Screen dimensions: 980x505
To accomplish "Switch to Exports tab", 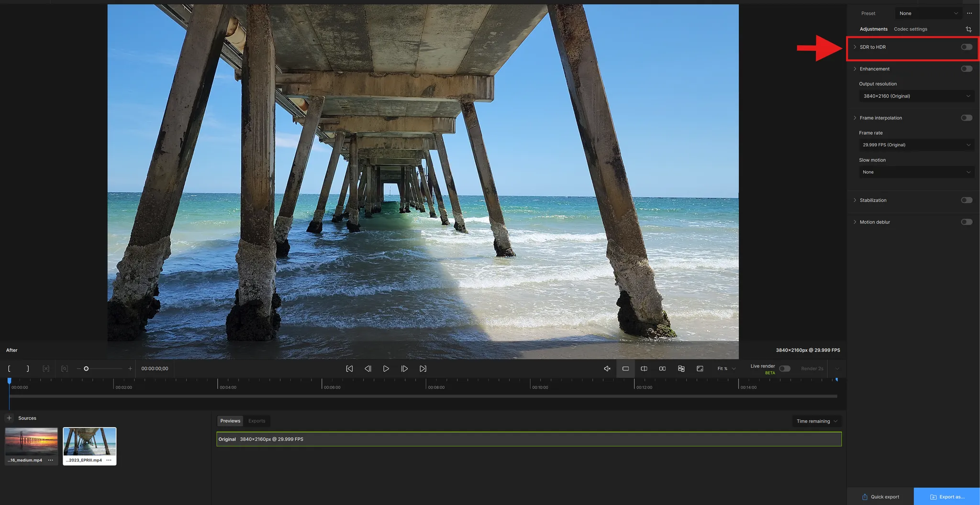I will click(256, 421).
